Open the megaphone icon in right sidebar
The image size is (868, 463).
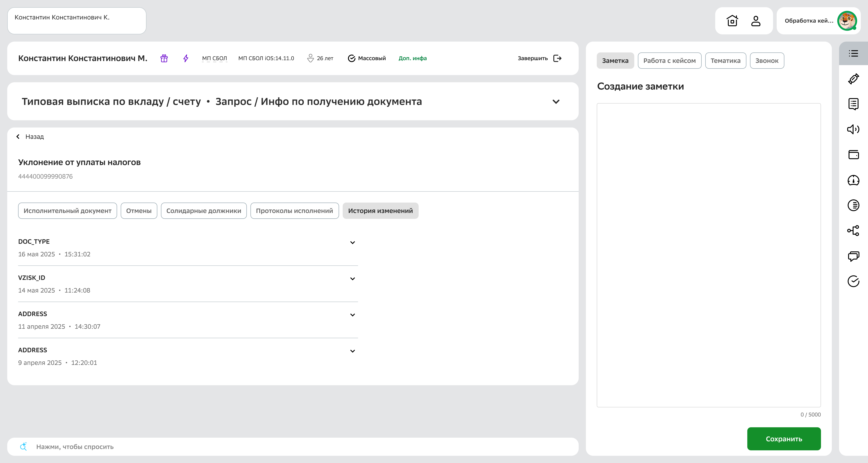coord(853,129)
